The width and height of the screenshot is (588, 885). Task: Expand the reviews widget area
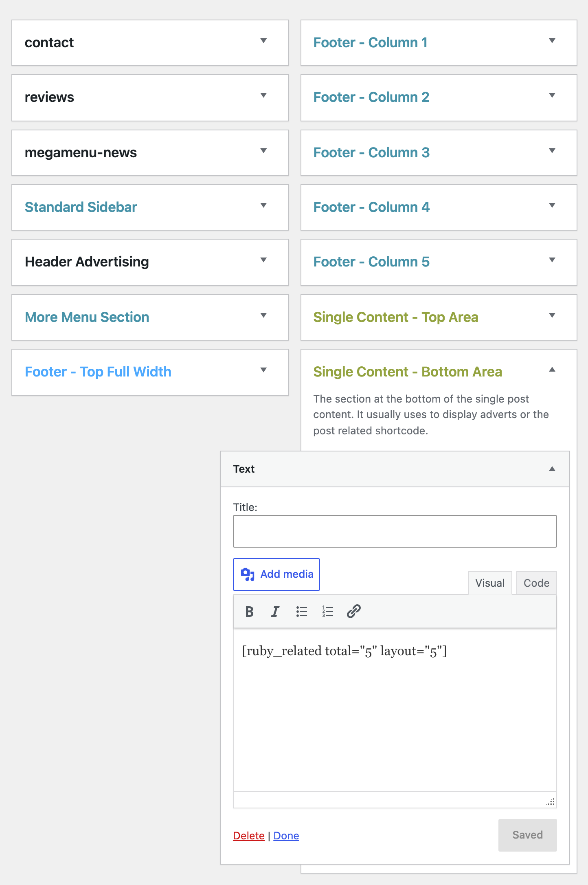[263, 96]
